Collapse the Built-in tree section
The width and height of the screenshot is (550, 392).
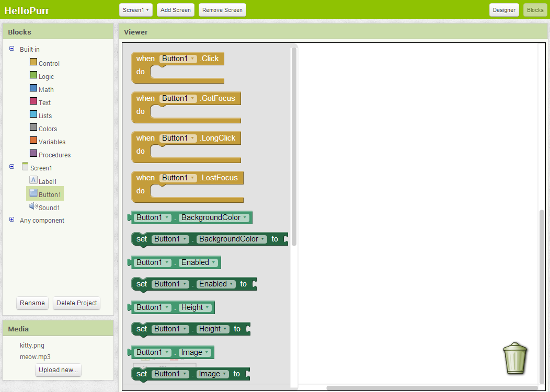click(x=12, y=49)
